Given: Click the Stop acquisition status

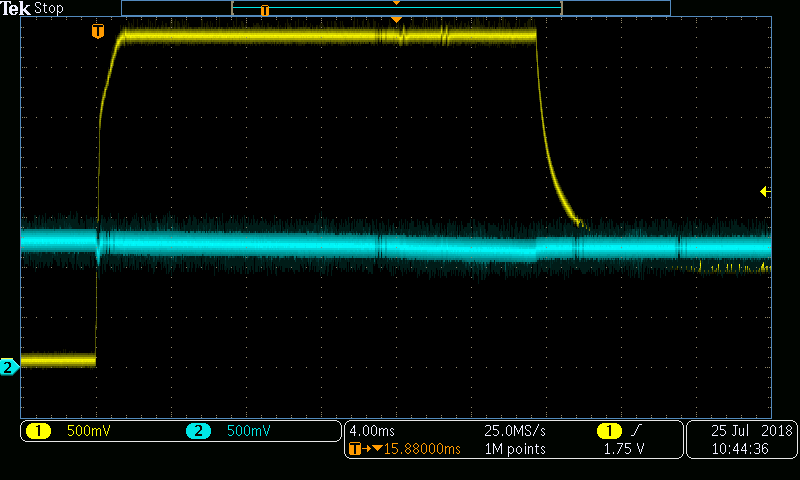Looking at the screenshot, I should tap(48, 8).
